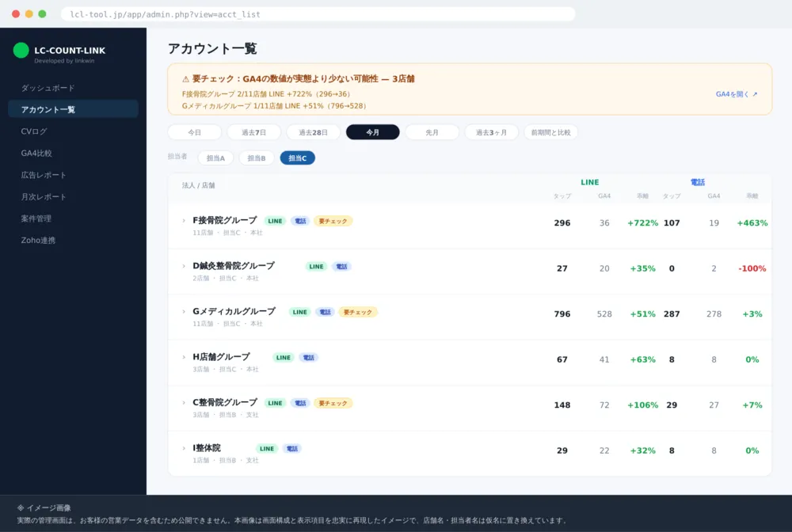The image size is (792, 532).
Task: Click the yellow window minimize button
Action: click(x=29, y=14)
